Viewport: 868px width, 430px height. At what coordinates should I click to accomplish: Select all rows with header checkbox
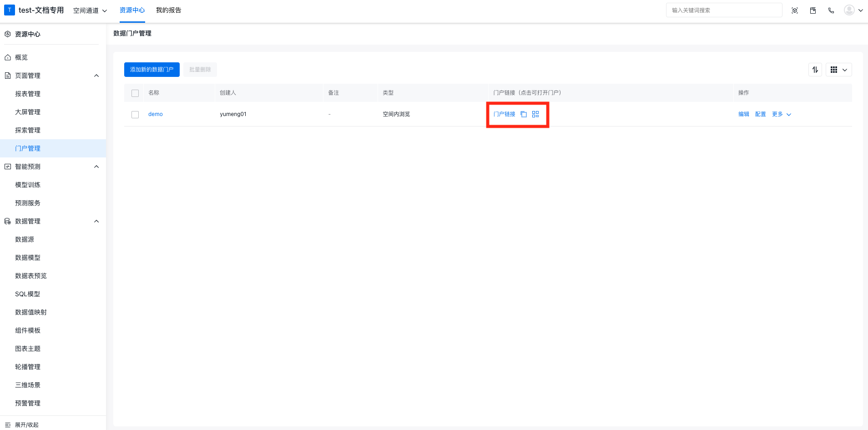(135, 93)
